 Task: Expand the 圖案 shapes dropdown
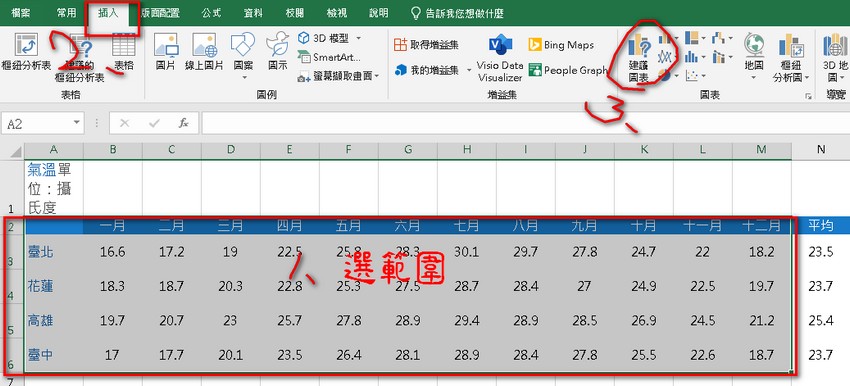tap(243, 77)
